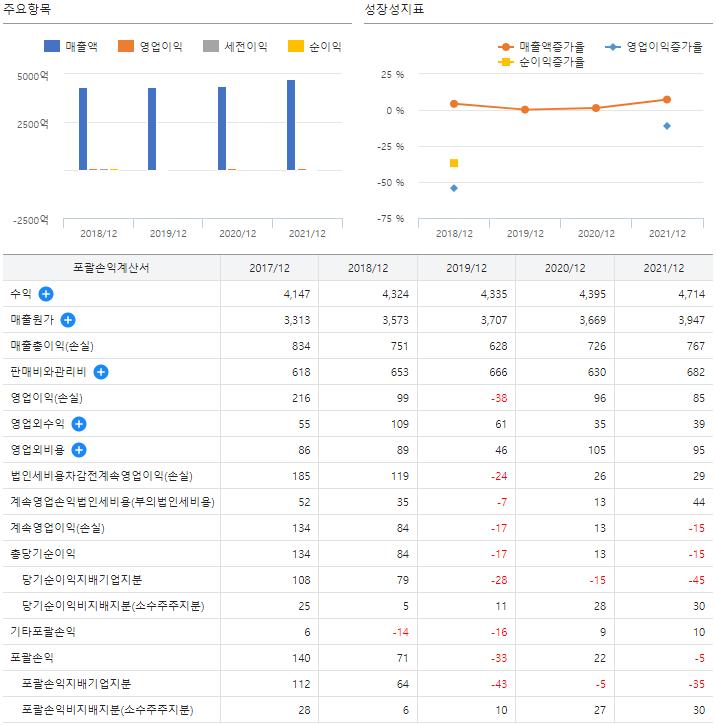Screen dimensions: 716x725
Task: Click 포괄손익지배기업지분 2019/12 value -43
Action: 499,684
